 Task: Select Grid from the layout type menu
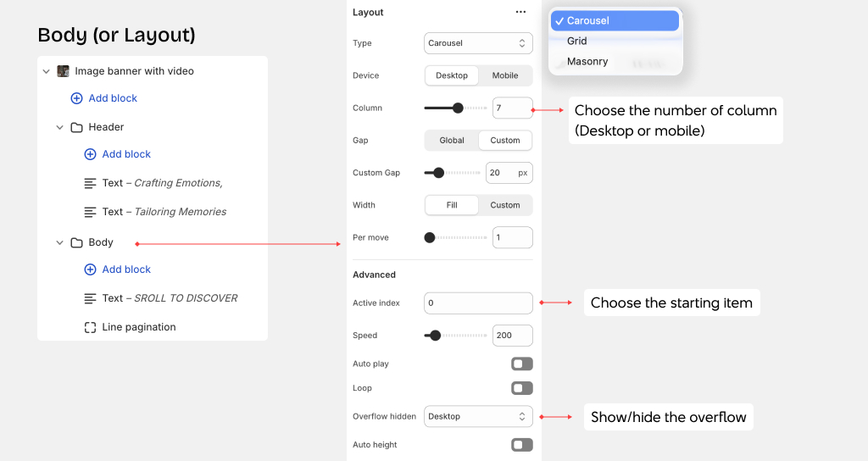(x=577, y=41)
